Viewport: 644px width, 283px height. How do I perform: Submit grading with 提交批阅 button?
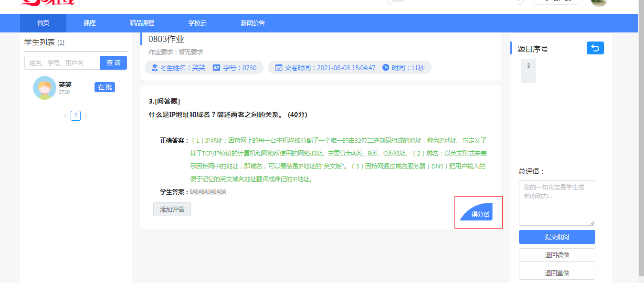pos(557,237)
